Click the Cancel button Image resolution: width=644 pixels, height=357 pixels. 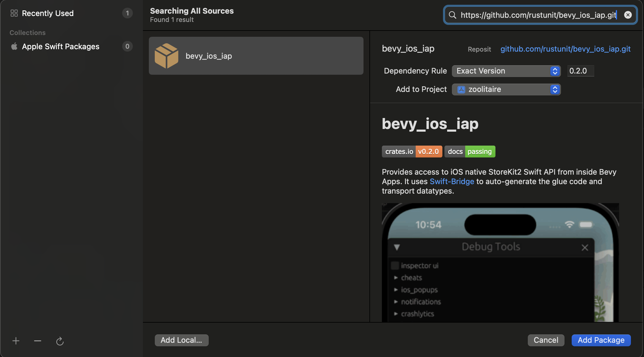coord(546,340)
